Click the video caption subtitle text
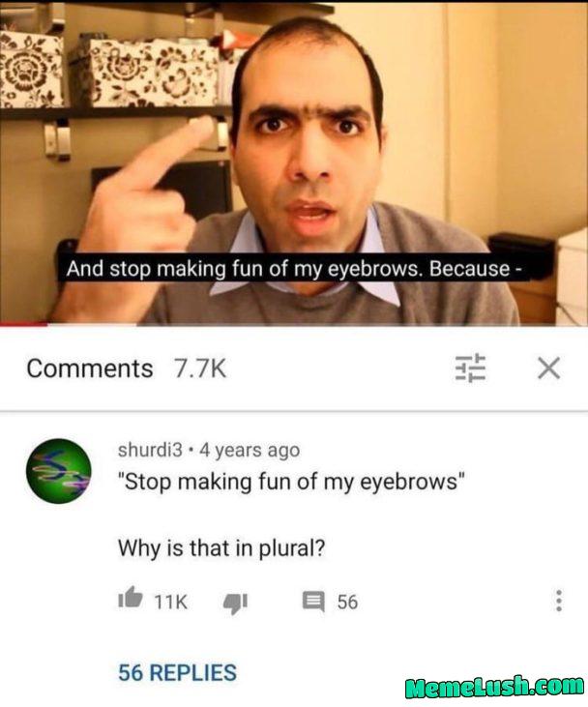Image resolution: width=588 pixels, height=707 pixels. (x=294, y=269)
